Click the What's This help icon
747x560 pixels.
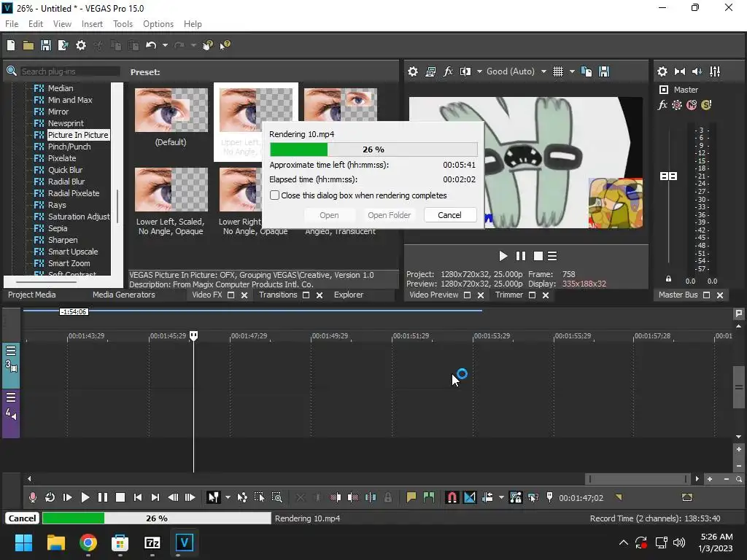(225, 45)
